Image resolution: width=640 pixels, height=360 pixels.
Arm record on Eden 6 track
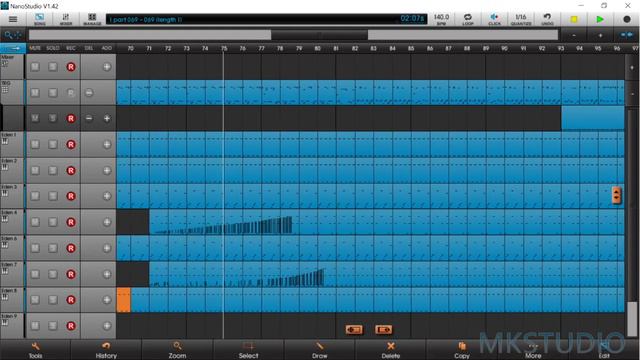click(71, 248)
